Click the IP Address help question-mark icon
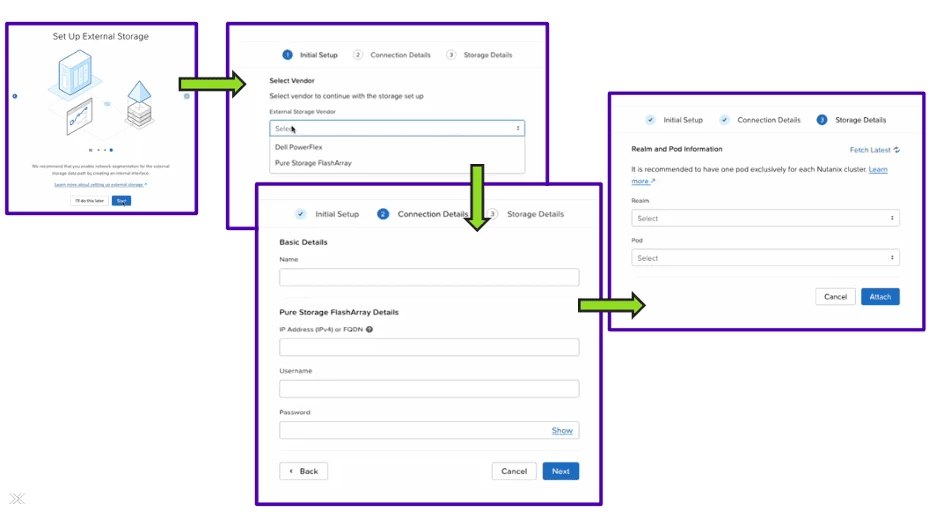936x512 pixels. [x=370, y=329]
